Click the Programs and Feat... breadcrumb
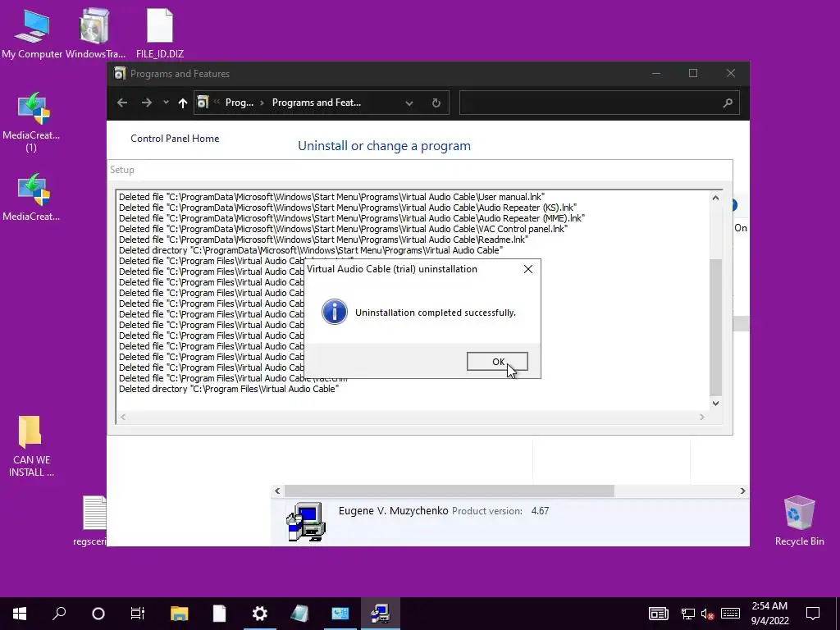This screenshot has height=630, width=840. 316,103
